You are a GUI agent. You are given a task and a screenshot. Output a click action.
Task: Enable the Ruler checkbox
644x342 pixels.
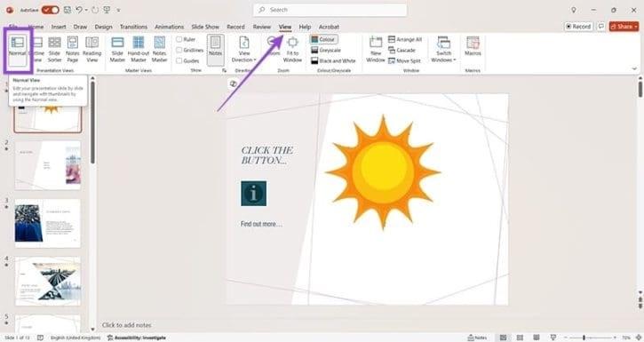point(179,39)
